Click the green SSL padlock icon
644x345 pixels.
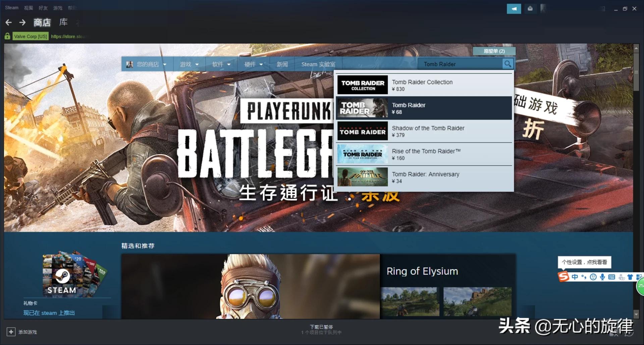click(7, 36)
